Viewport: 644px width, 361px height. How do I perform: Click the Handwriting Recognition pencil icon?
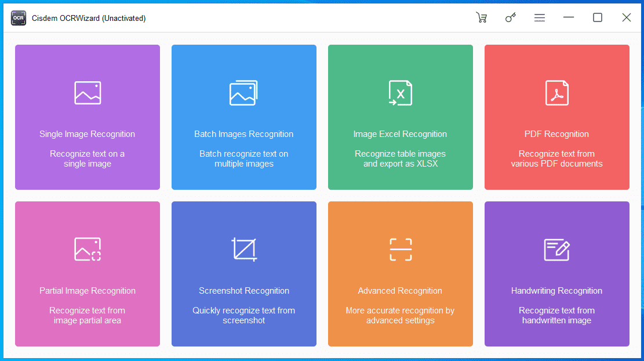click(x=556, y=249)
